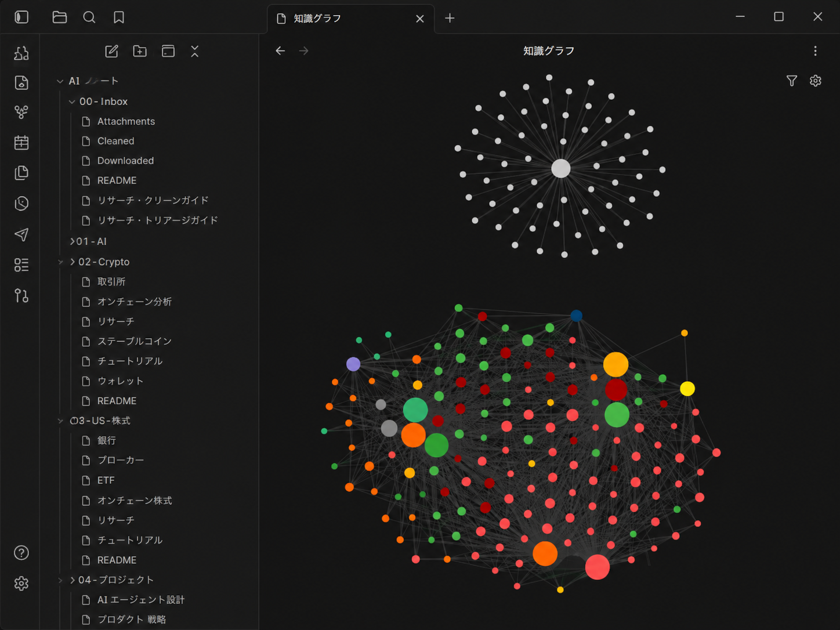Open the settings gear in left ribbon

click(x=21, y=584)
